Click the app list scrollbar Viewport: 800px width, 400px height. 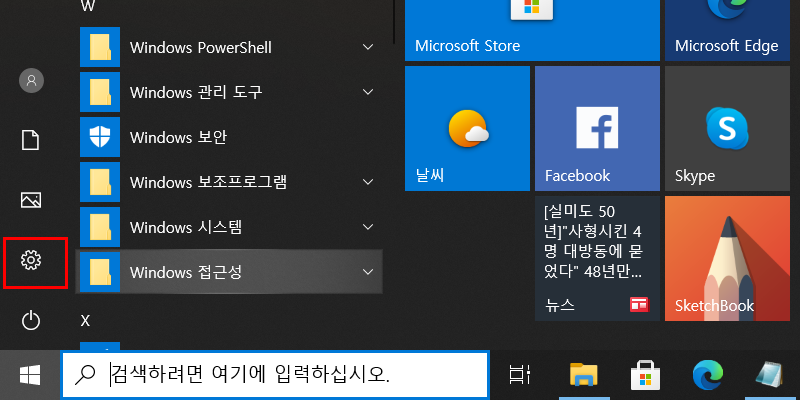pyautogui.click(x=394, y=21)
